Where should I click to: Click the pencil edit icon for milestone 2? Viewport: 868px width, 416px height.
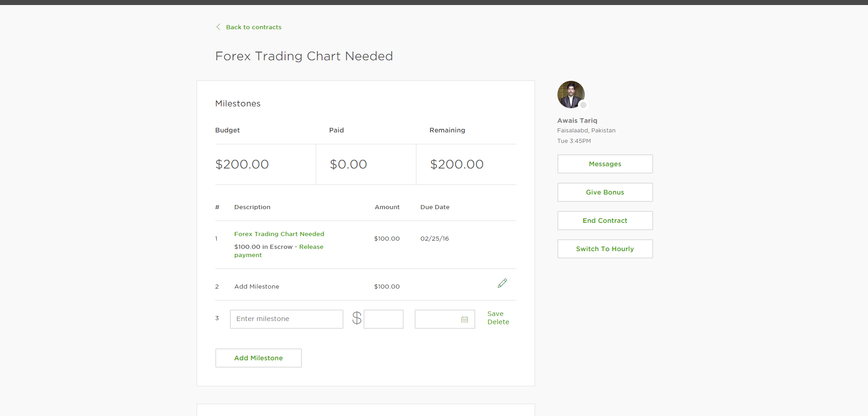coord(502,283)
